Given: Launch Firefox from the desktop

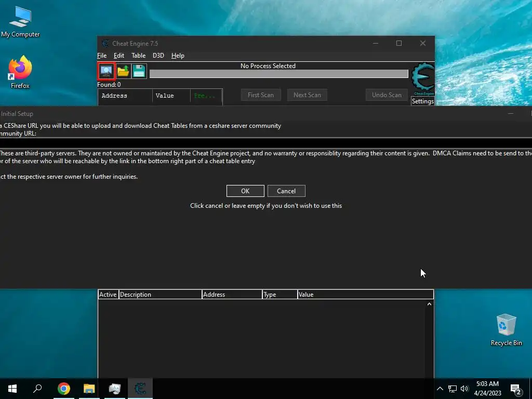Looking at the screenshot, I should point(20,72).
